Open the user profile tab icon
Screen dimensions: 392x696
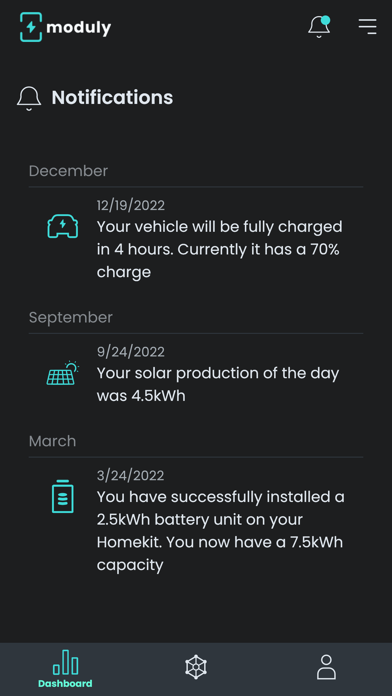coord(326,667)
